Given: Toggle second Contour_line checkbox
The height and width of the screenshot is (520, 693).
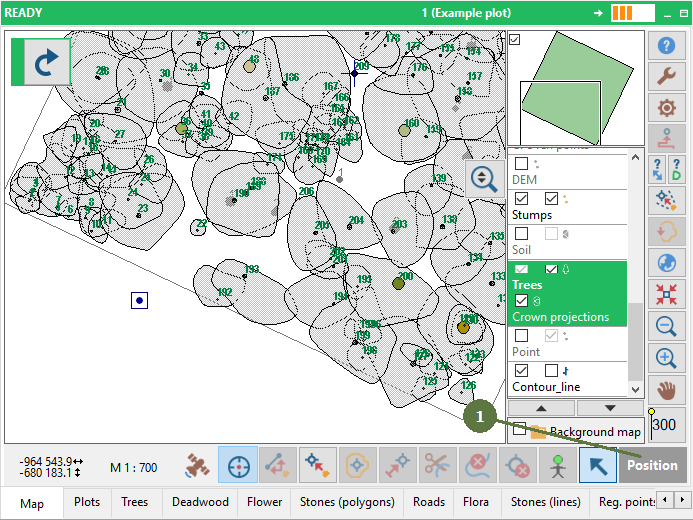Looking at the screenshot, I should click(x=551, y=370).
